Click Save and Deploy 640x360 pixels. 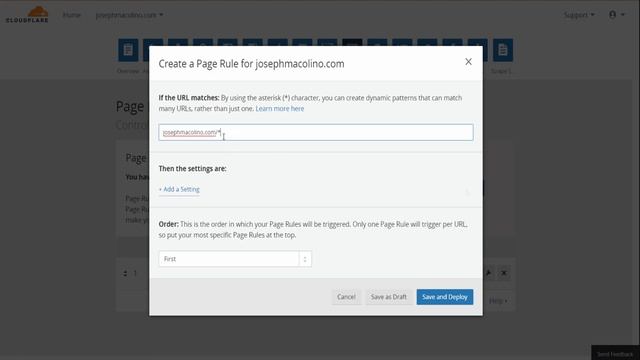pos(444,297)
